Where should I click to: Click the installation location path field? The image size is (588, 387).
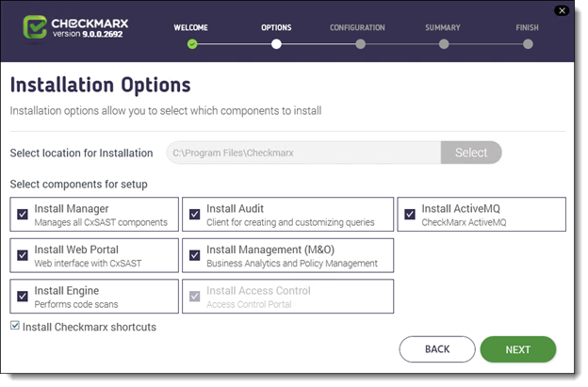click(x=303, y=153)
